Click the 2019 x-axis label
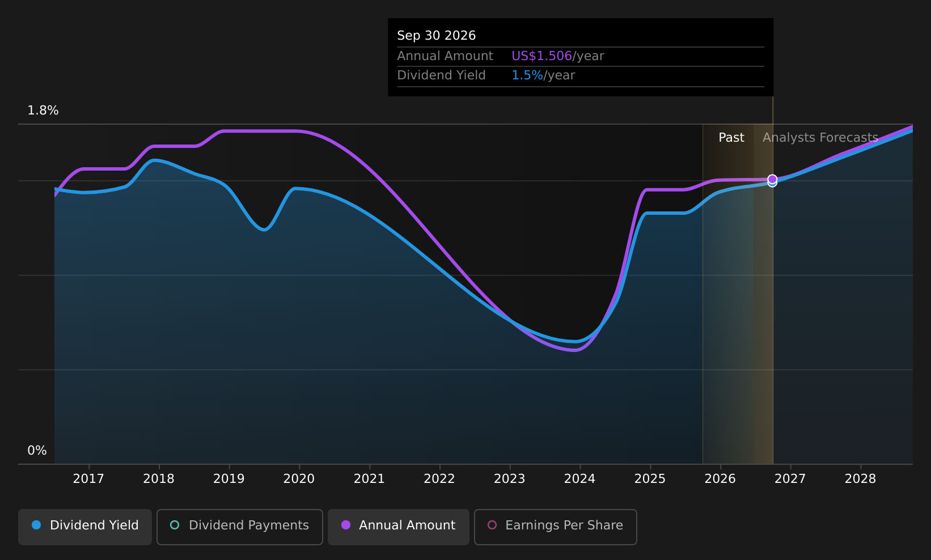Viewport: 931px width, 560px height. tap(229, 479)
